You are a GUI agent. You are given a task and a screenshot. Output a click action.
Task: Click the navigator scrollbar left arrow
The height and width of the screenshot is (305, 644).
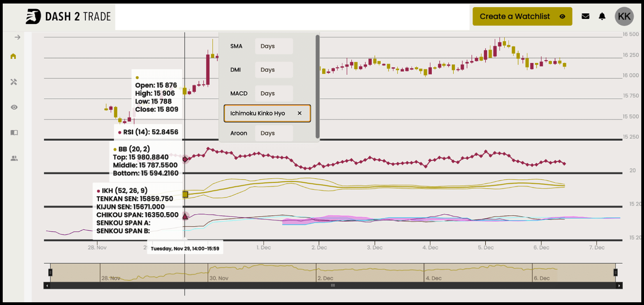click(x=47, y=285)
